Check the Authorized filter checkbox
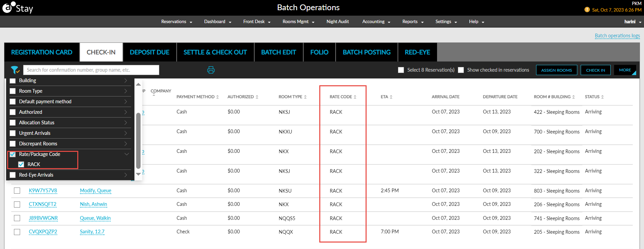Viewport: 644px width, 249px height. pos(13,112)
